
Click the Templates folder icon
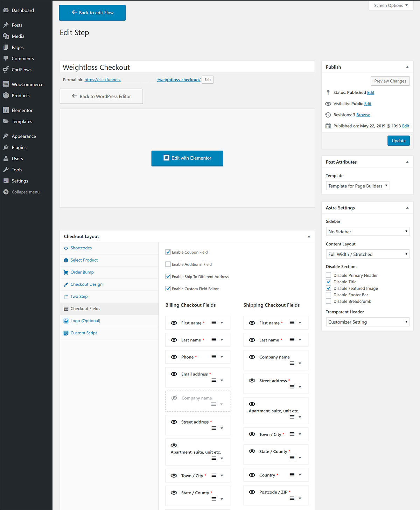[6, 121]
